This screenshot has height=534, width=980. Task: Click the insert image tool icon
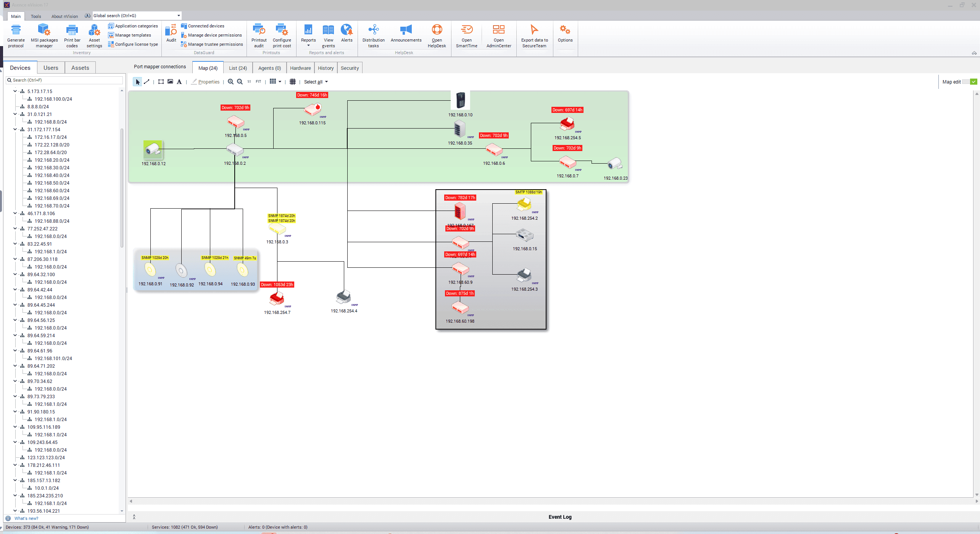coord(170,82)
